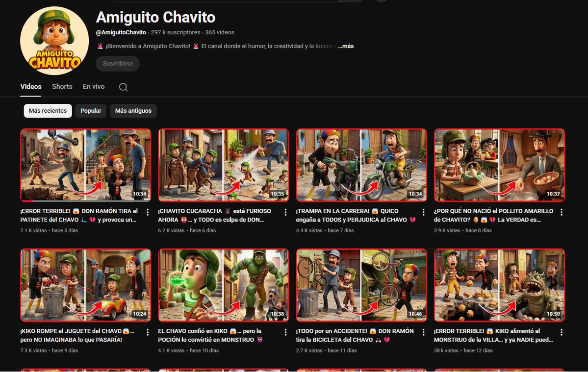Click the '3.9 K vistas · hace 8 días' text
588x372 pixels.
tap(463, 230)
